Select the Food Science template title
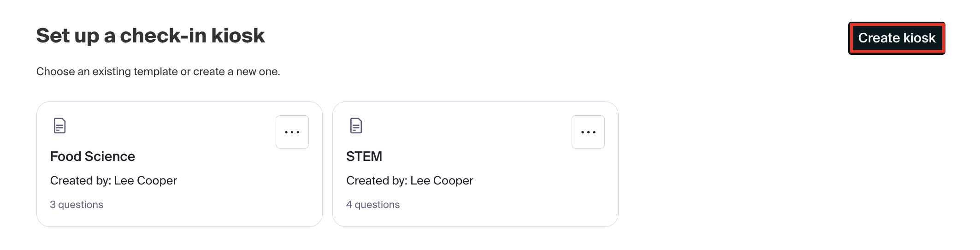The image size is (980, 250). 93,156
